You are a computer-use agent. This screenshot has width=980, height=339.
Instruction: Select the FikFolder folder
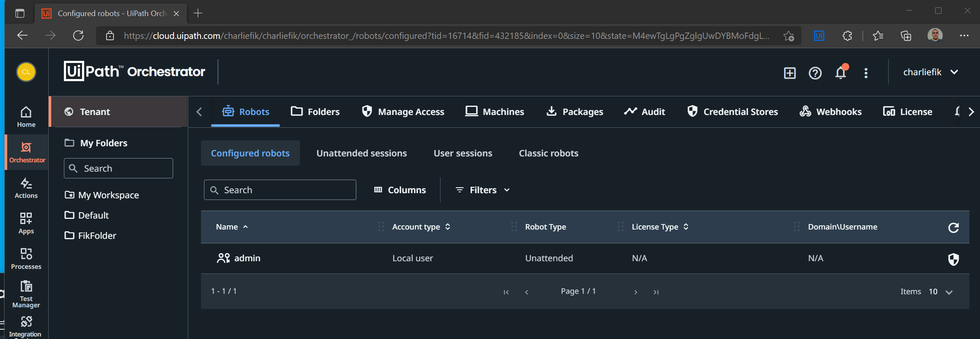[x=97, y=235]
